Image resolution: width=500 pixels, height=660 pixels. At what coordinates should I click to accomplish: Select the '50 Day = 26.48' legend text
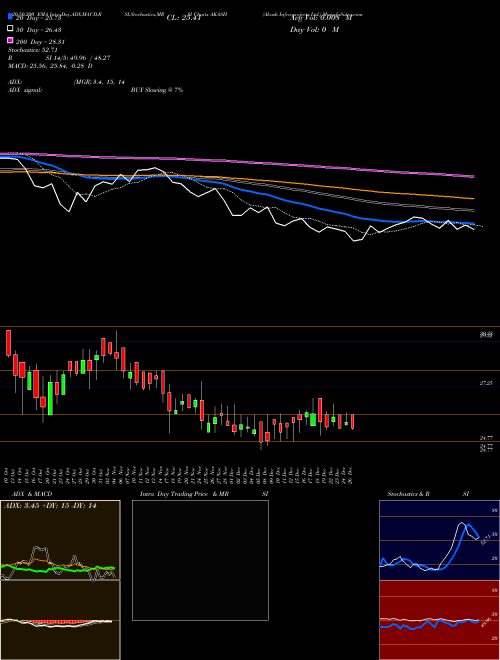[39, 29]
